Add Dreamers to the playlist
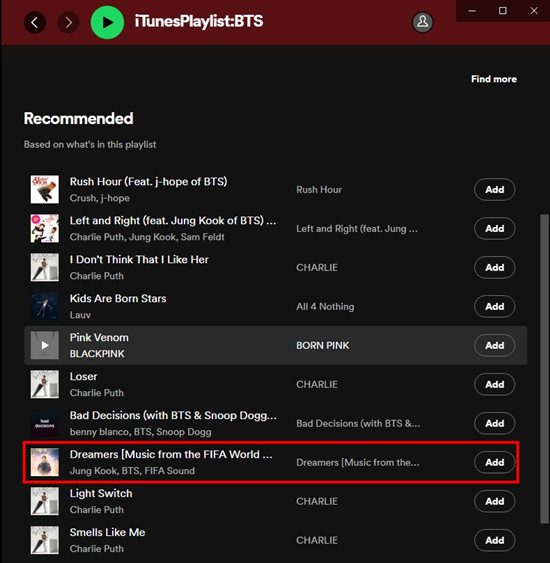Viewport: 550px width, 563px height. coord(494,462)
